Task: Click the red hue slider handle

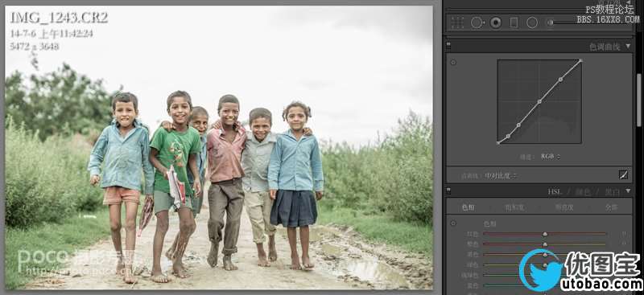Action: click(x=545, y=234)
